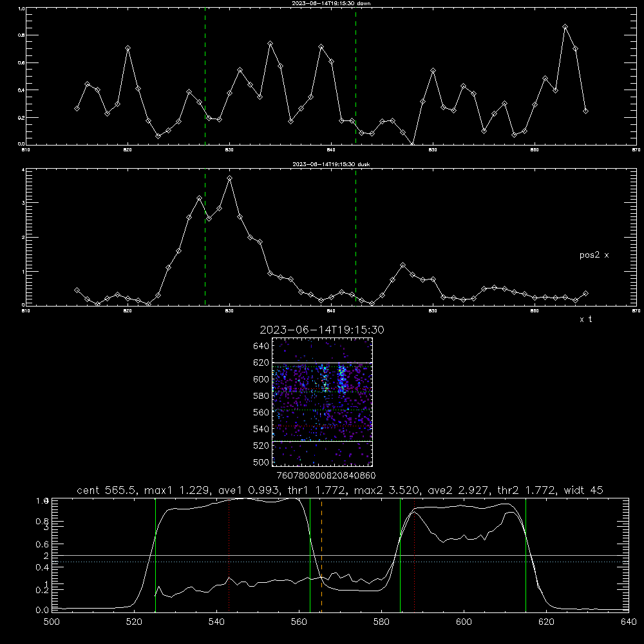Open the colored heatmap image
This screenshot has width=644, height=644.
323,402
